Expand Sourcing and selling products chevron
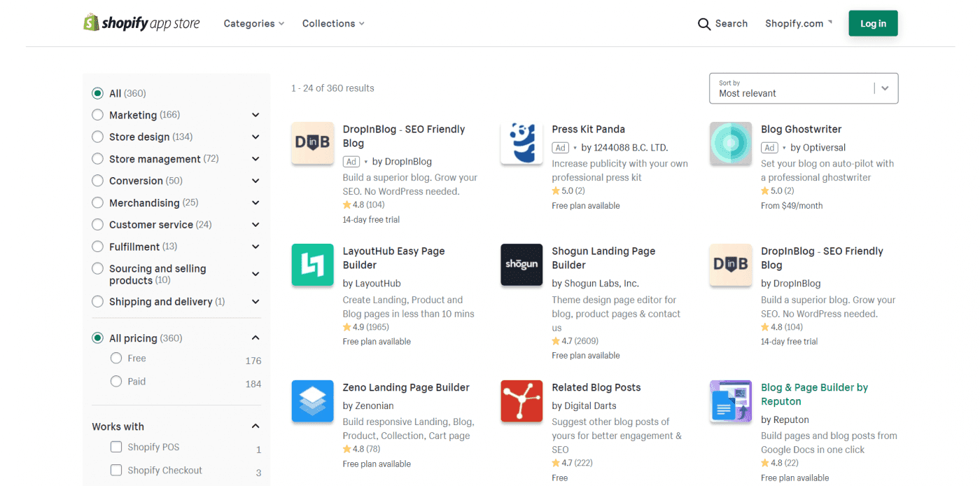 [255, 274]
